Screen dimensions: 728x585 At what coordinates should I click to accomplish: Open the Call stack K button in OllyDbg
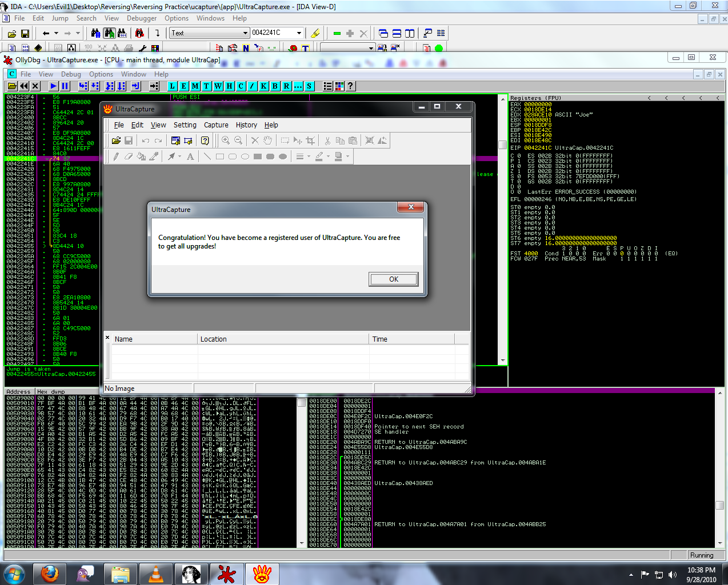click(x=263, y=86)
